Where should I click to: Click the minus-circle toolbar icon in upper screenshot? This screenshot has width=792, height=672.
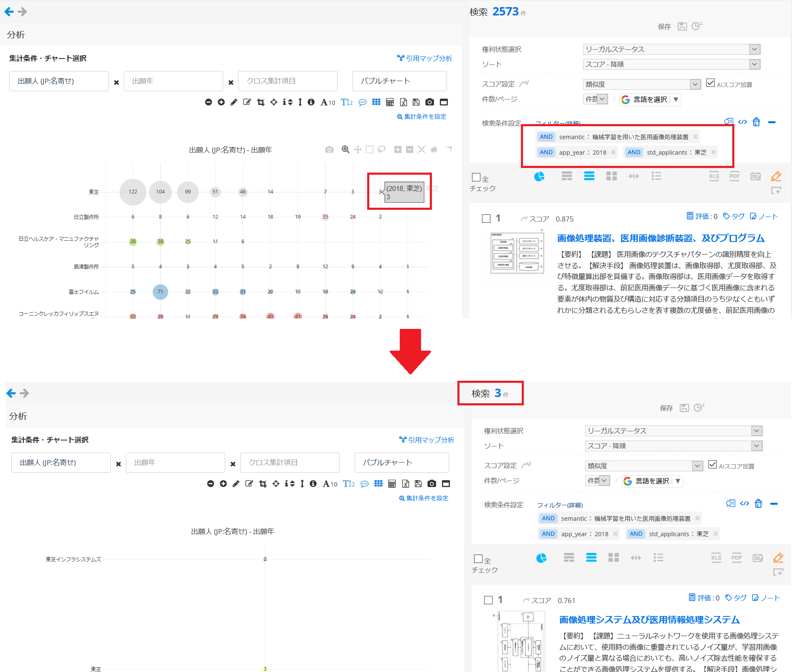tap(208, 102)
